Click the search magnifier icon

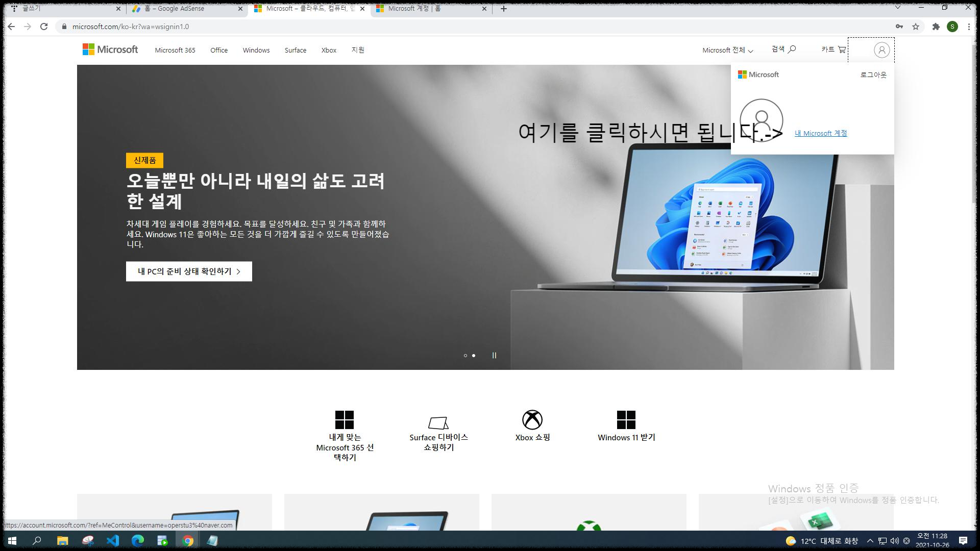(792, 49)
